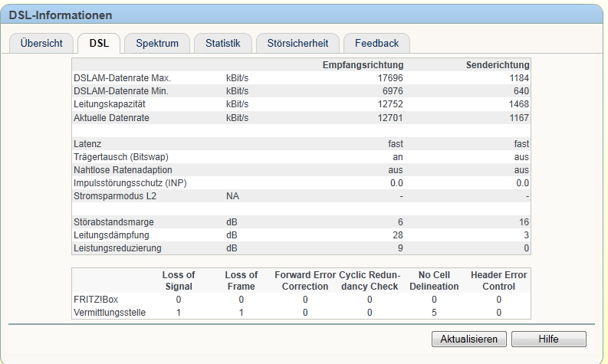Click the Header Error Control header
Screen dimensions: 608x364
click(498, 280)
